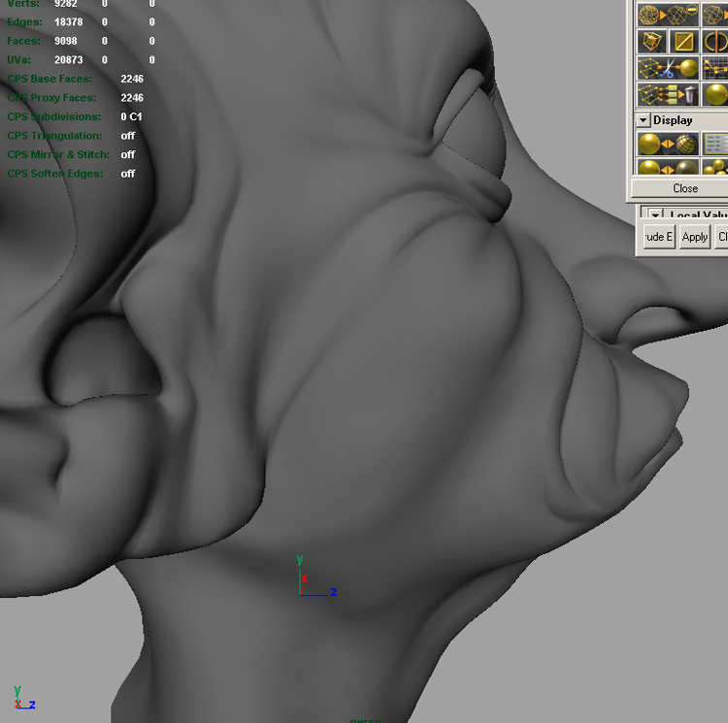Collapse the Display section arrow
The width and height of the screenshot is (728, 723).
(644, 120)
